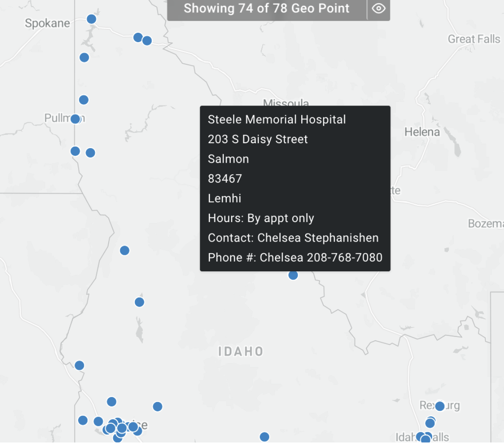
Task: Click the geo point northwest of the IDAHO label
Action: tap(139, 302)
